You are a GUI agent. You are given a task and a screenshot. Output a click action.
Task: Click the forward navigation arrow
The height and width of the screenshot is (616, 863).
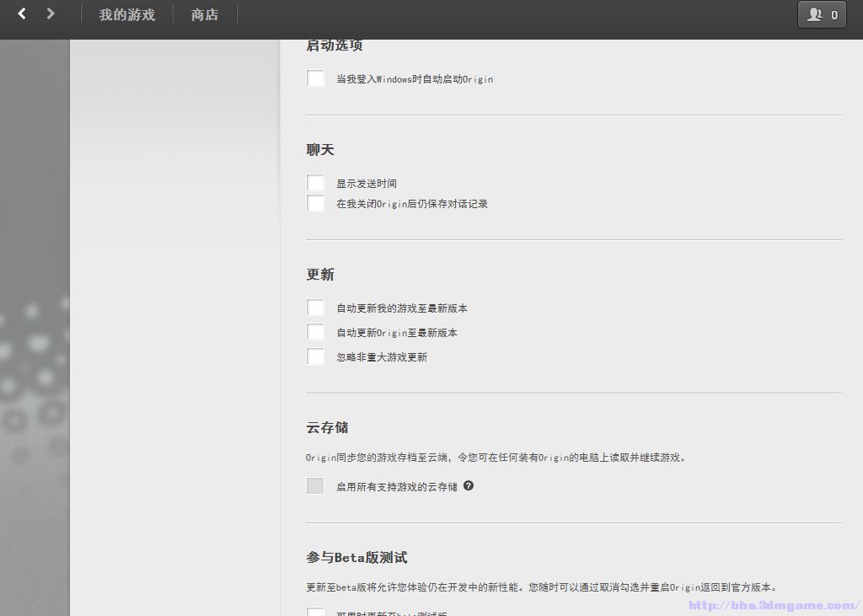(x=51, y=13)
